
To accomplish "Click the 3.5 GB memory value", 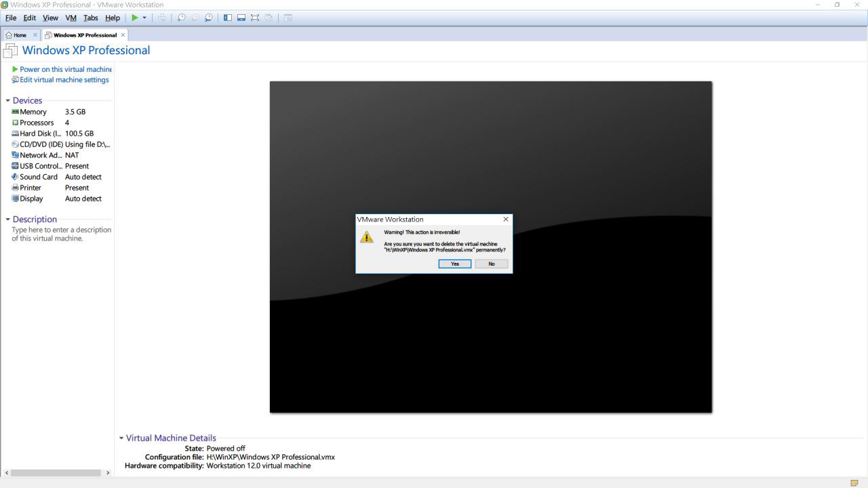I will pyautogui.click(x=75, y=112).
